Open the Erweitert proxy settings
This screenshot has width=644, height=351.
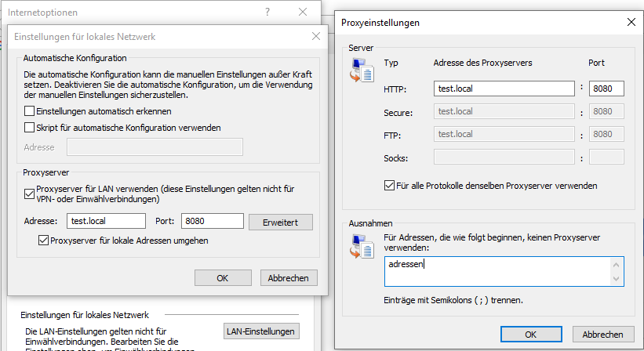(280, 222)
